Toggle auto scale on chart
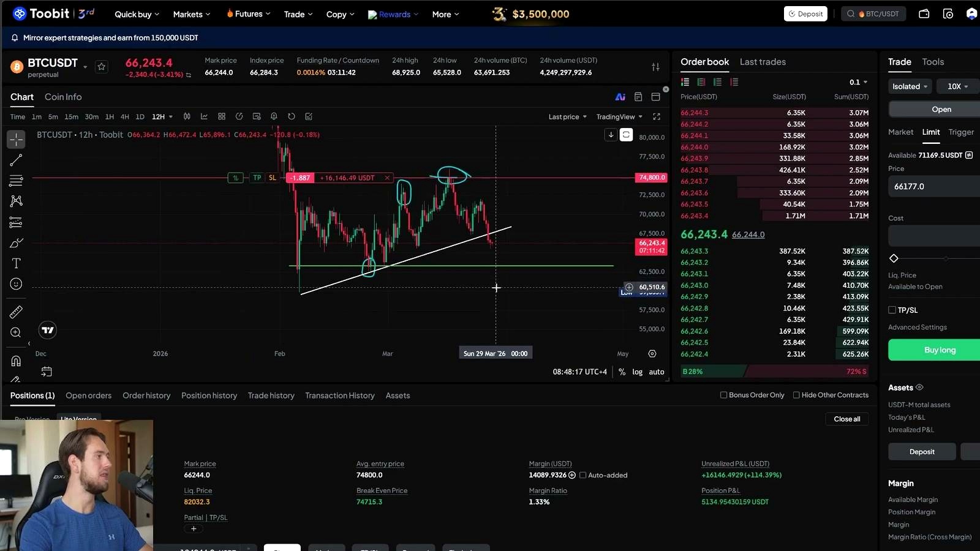 [x=657, y=372]
